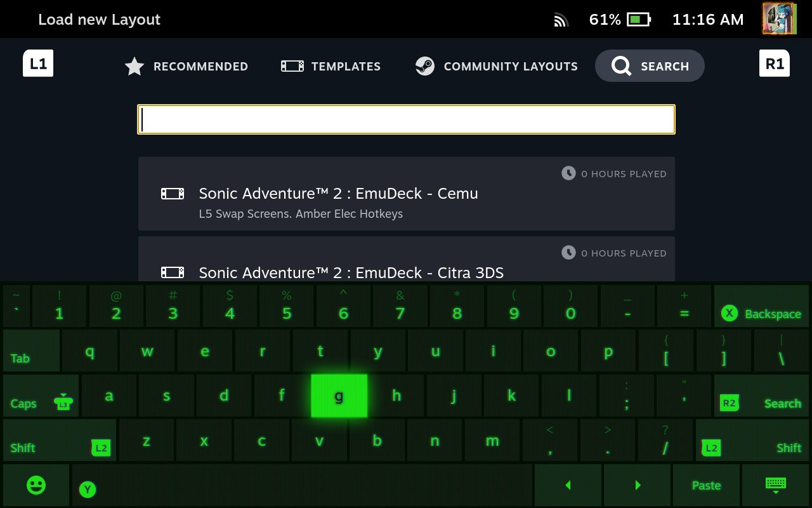Tap the forward slash question key

[665, 440]
